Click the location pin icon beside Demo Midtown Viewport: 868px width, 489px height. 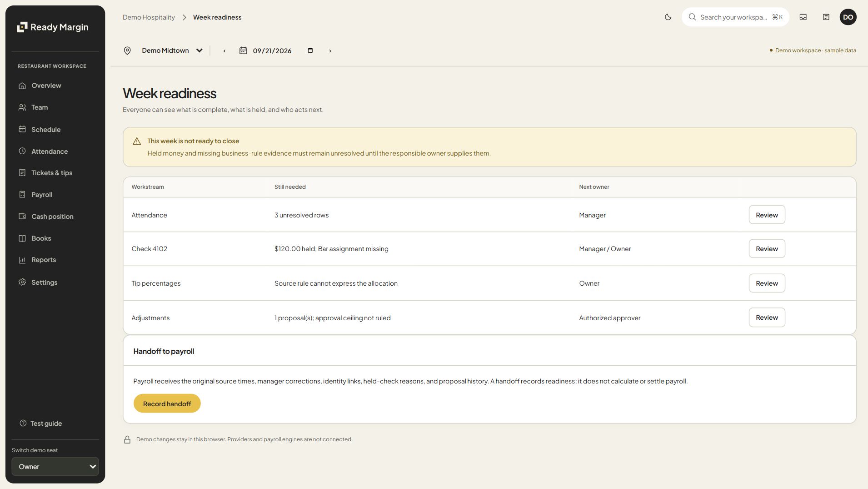tap(127, 50)
